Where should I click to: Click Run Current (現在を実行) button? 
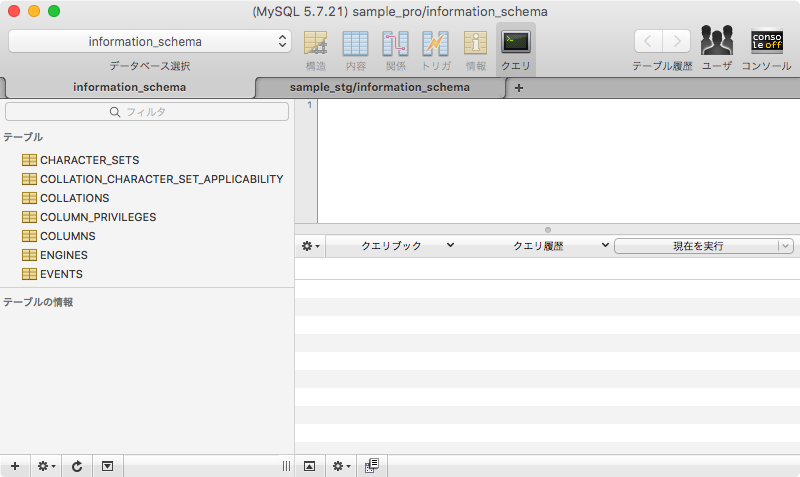(x=697, y=246)
